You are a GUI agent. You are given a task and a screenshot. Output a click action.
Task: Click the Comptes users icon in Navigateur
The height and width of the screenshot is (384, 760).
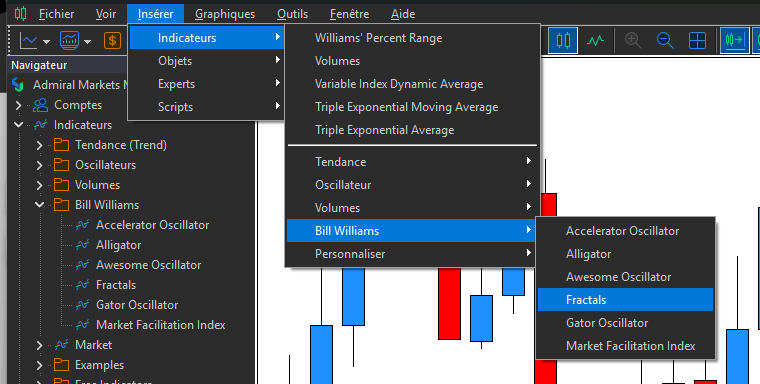coord(41,105)
